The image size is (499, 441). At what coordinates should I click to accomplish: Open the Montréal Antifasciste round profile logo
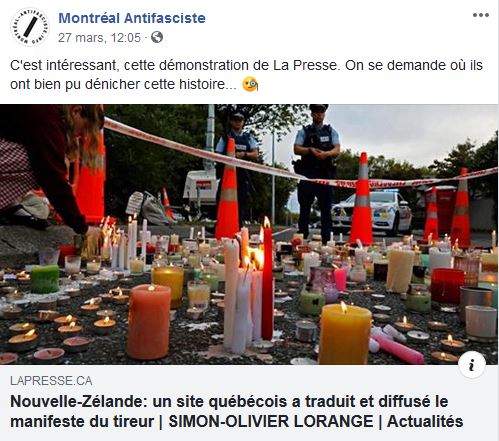pyautogui.click(x=30, y=27)
